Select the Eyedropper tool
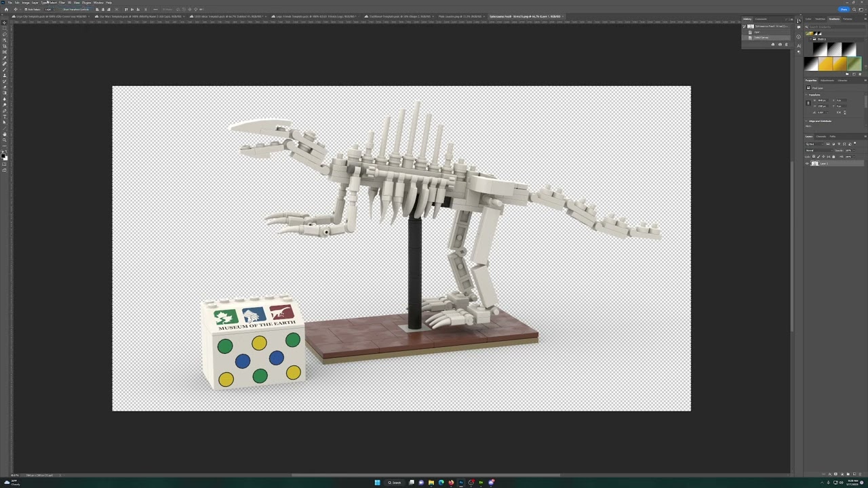The image size is (868, 488). click(x=4, y=58)
